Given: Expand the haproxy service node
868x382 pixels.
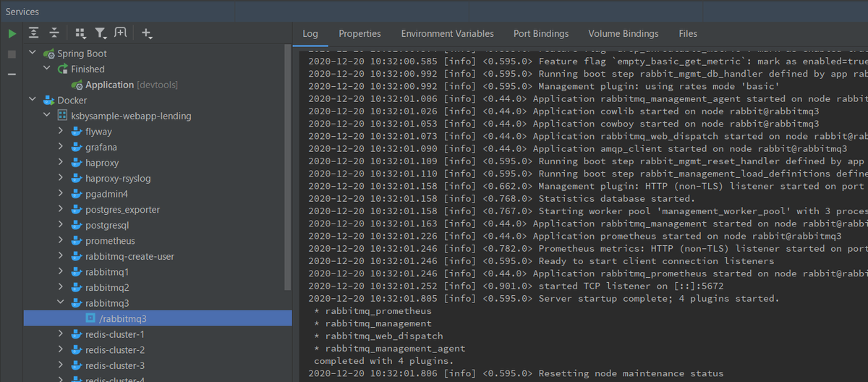Looking at the screenshot, I should coord(61,163).
